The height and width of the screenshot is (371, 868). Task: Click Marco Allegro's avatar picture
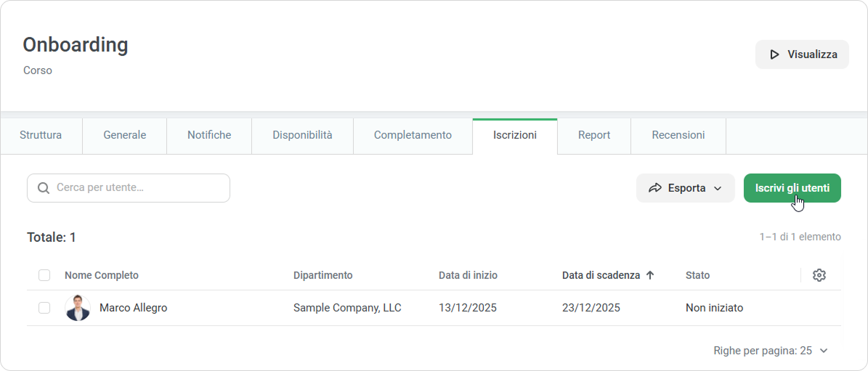[x=78, y=308]
